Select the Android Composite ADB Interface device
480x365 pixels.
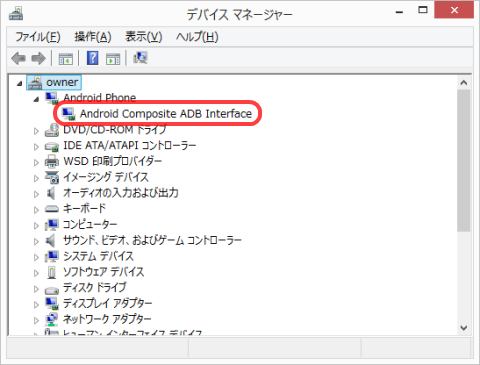[166, 114]
